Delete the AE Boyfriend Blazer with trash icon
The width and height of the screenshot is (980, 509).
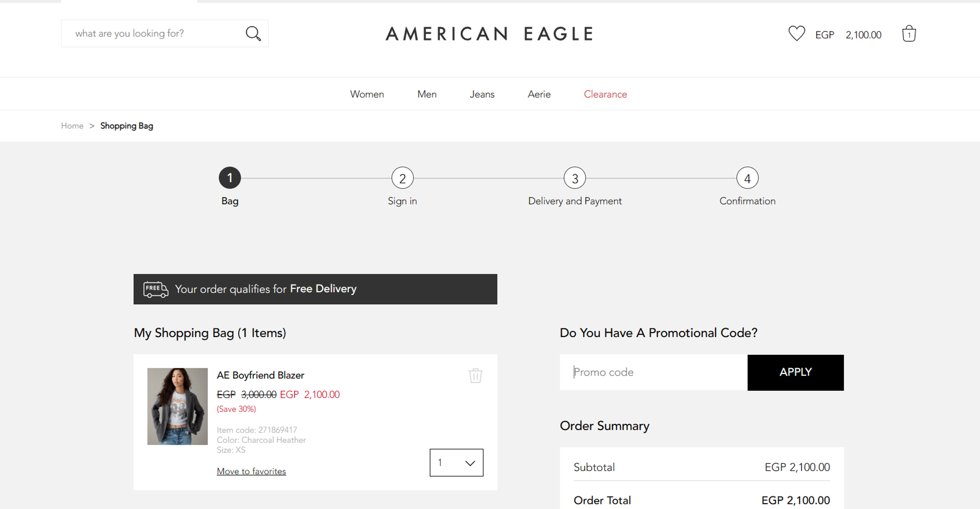tap(475, 376)
